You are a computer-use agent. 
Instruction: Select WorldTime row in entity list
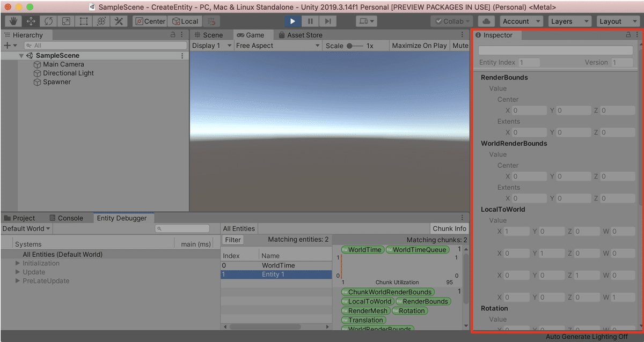[276, 265]
